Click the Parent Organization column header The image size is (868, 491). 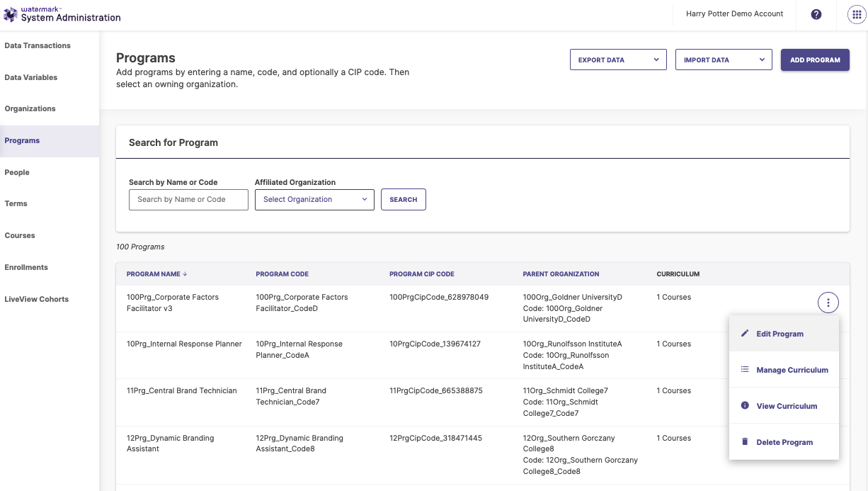[561, 274]
